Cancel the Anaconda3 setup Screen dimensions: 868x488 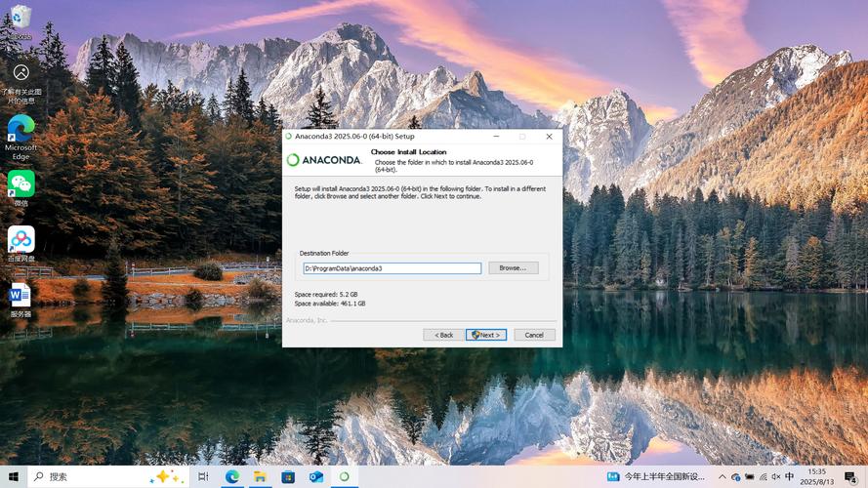point(534,335)
